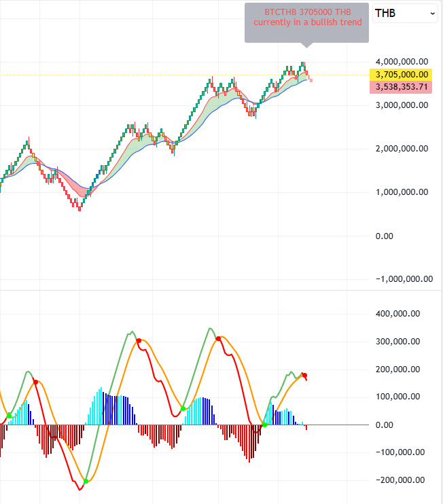This screenshot has height=504, width=443.
Task: Open the THB currency dropdown
Action: [x=405, y=13]
